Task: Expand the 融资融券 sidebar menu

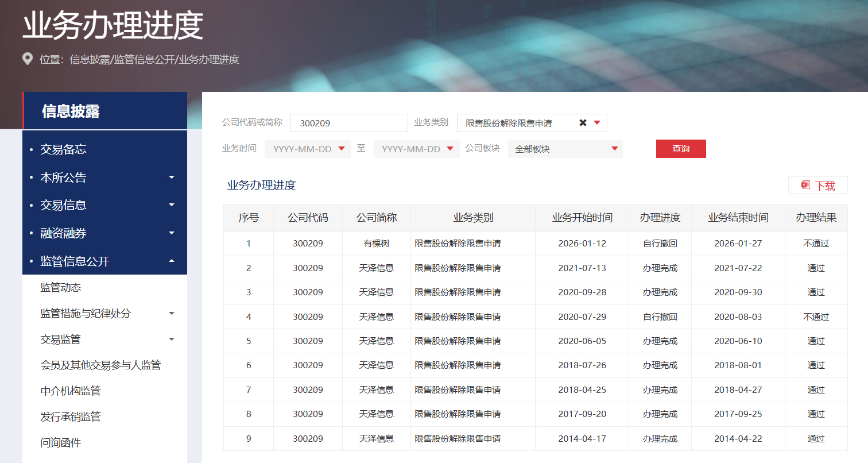Action: coord(171,233)
